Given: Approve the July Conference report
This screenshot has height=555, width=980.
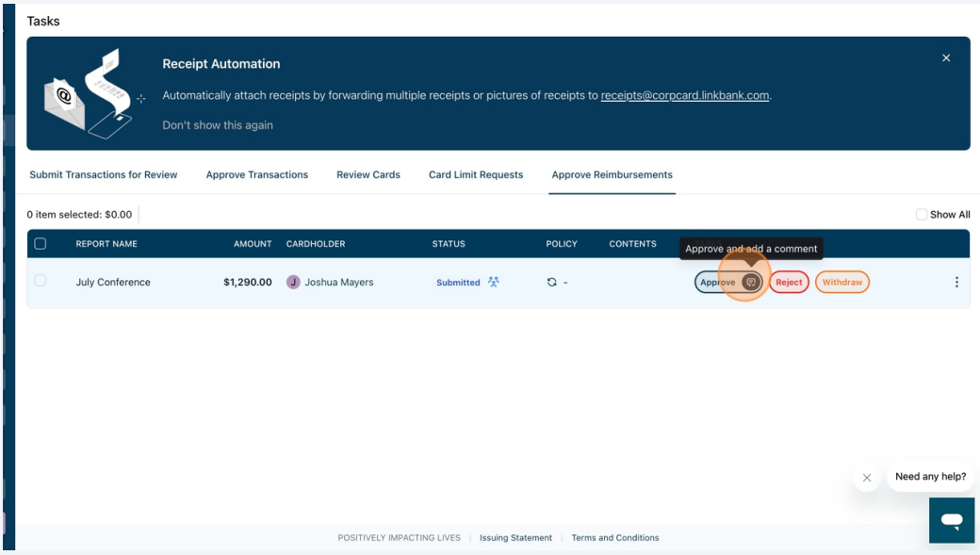Looking at the screenshot, I should [718, 282].
